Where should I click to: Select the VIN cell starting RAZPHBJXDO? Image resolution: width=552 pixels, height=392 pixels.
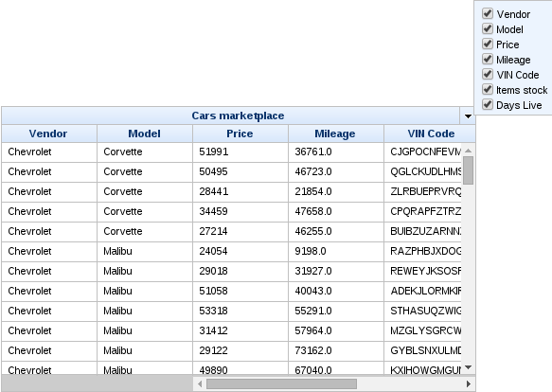[423, 252]
